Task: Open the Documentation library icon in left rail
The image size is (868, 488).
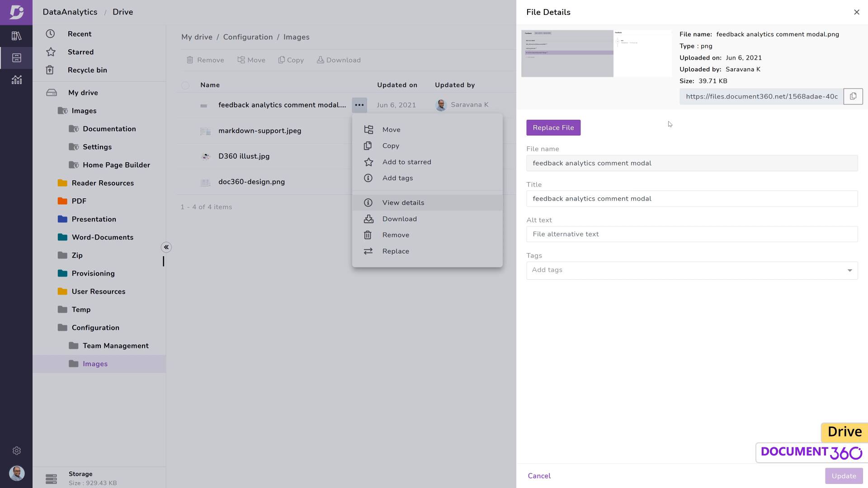Action: pos(17,36)
